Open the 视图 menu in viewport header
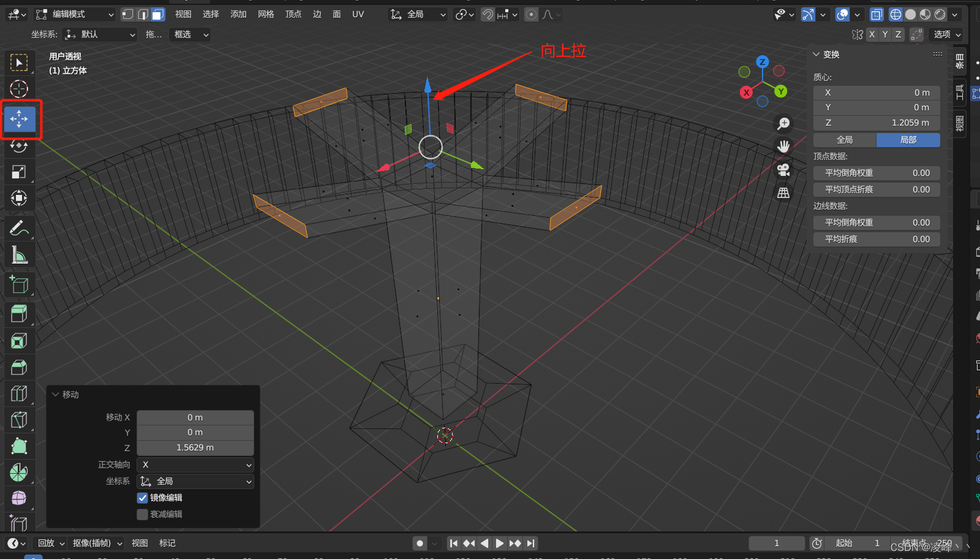 pyautogui.click(x=183, y=14)
